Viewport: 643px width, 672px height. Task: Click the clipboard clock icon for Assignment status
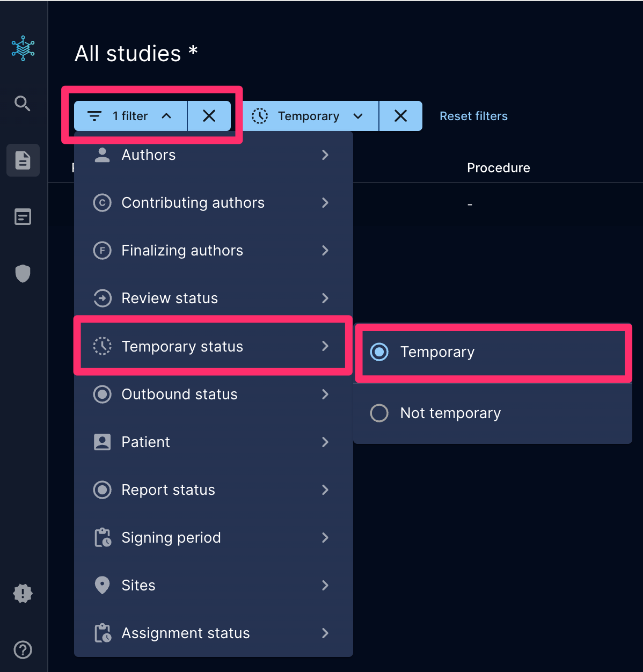click(x=103, y=633)
